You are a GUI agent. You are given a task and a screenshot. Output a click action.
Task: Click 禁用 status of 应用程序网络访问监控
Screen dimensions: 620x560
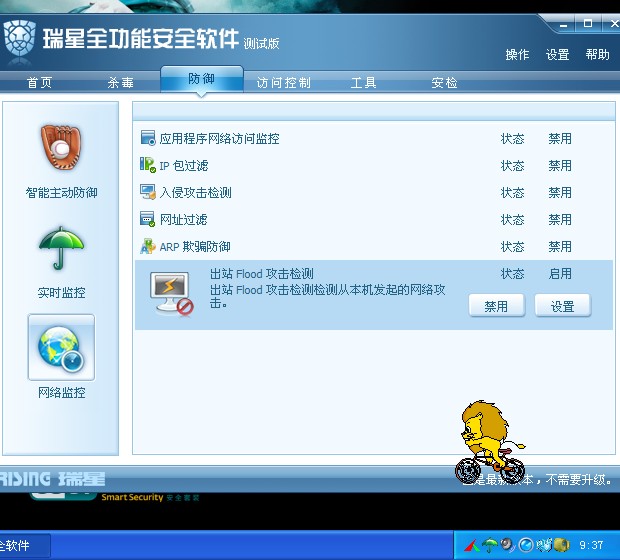pos(560,138)
